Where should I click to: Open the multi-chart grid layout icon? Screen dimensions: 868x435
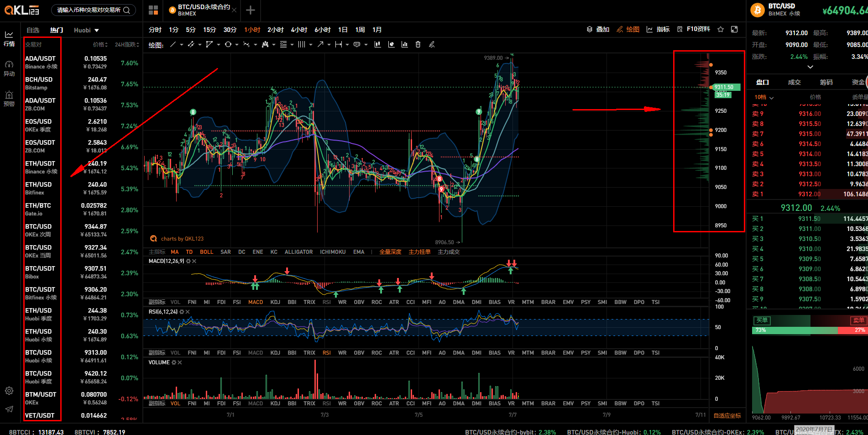[153, 10]
